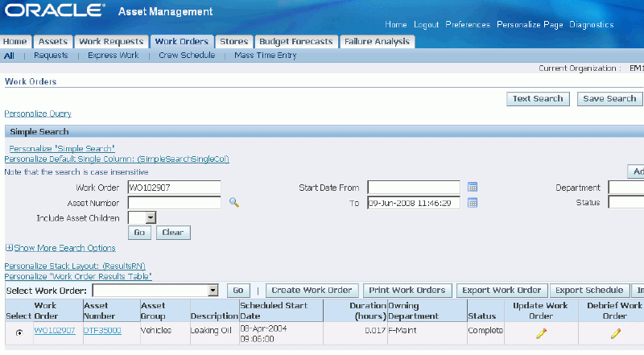
Task: Click the Asset Number input field
Action: 174,203
